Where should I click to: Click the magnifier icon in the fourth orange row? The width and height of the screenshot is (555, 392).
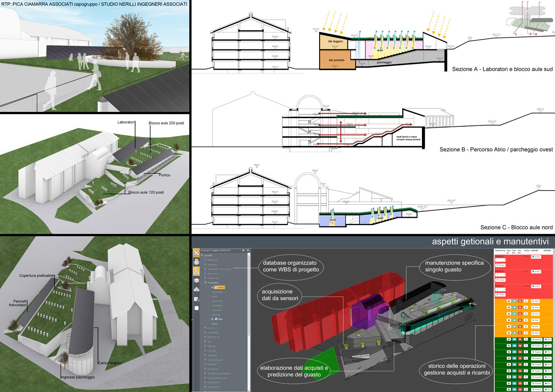click(526, 320)
